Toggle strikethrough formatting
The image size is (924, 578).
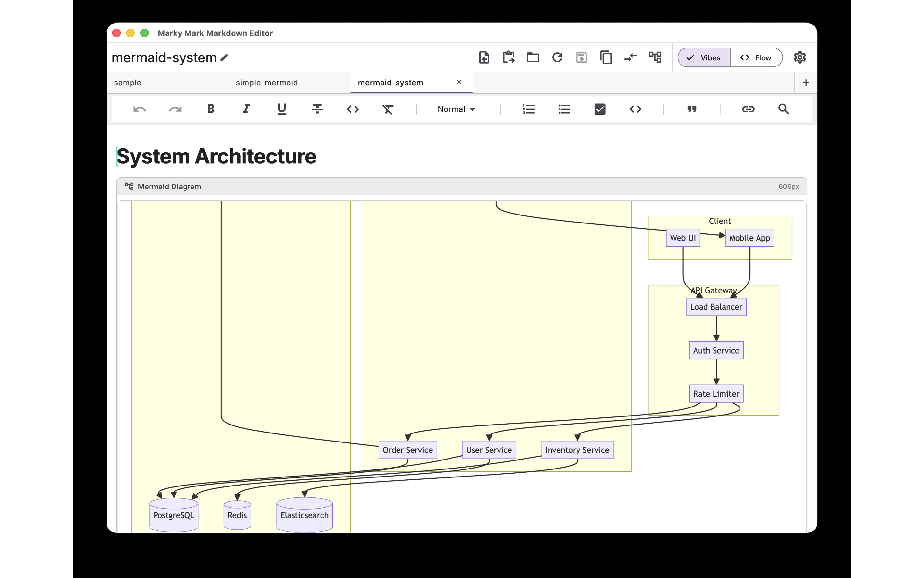[x=317, y=109]
